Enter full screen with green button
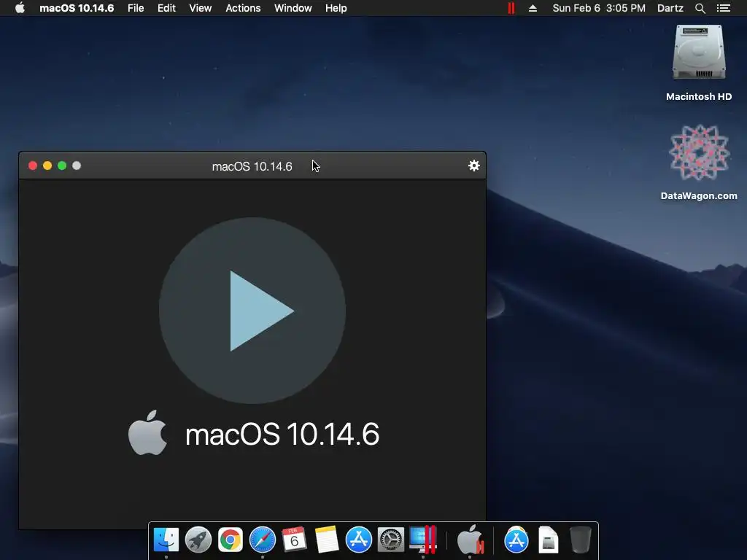Screen dimensions: 747x560 (62, 166)
